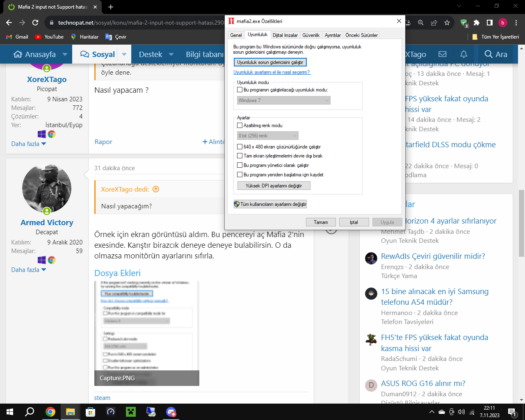Enable compatibility mode checkbox
525x420 pixels.
pos(240,90)
